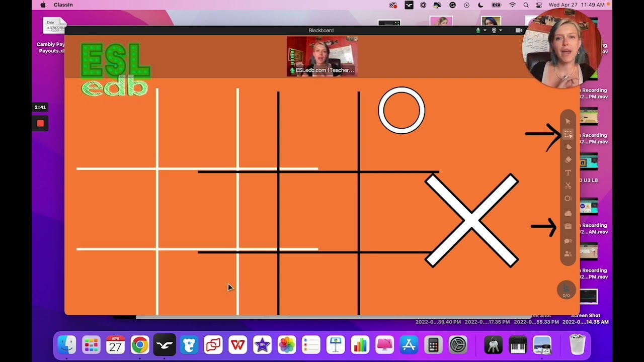Open Finder from the dock
This screenshot has height=362, width=644.
point(66,345)
